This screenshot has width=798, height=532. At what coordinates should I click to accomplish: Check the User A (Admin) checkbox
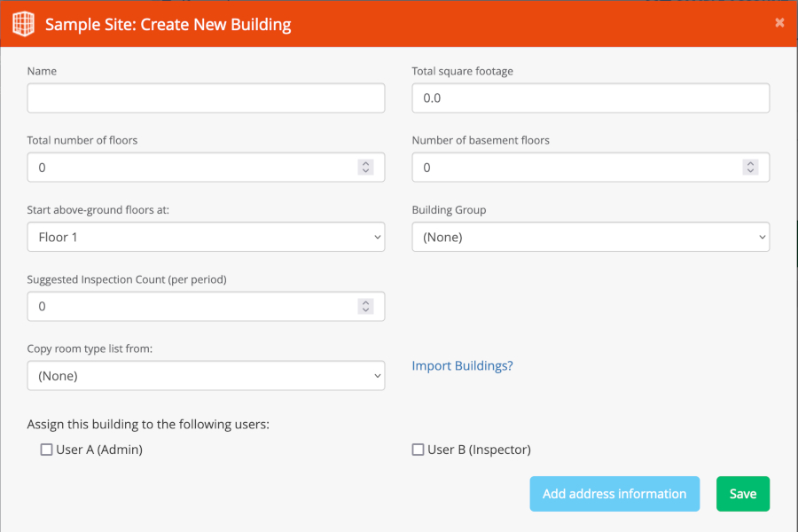click(47, 450)
